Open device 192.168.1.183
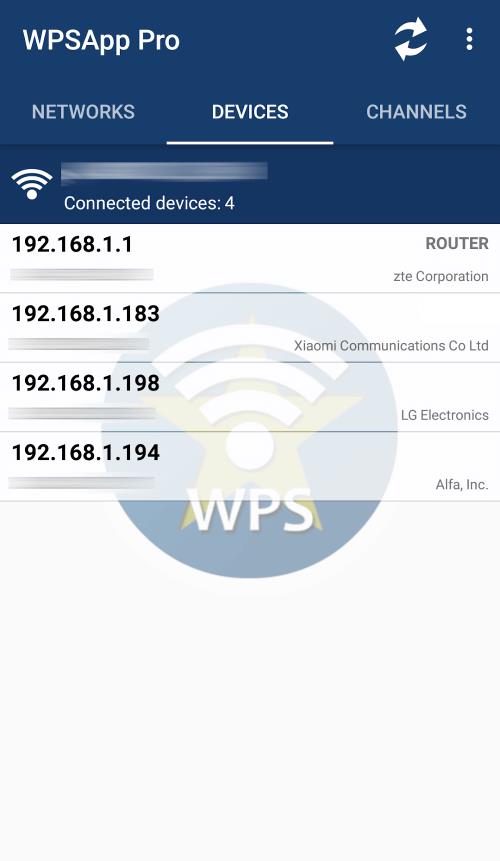The height and width of the screenshot is (861, 500). (250, 328)
